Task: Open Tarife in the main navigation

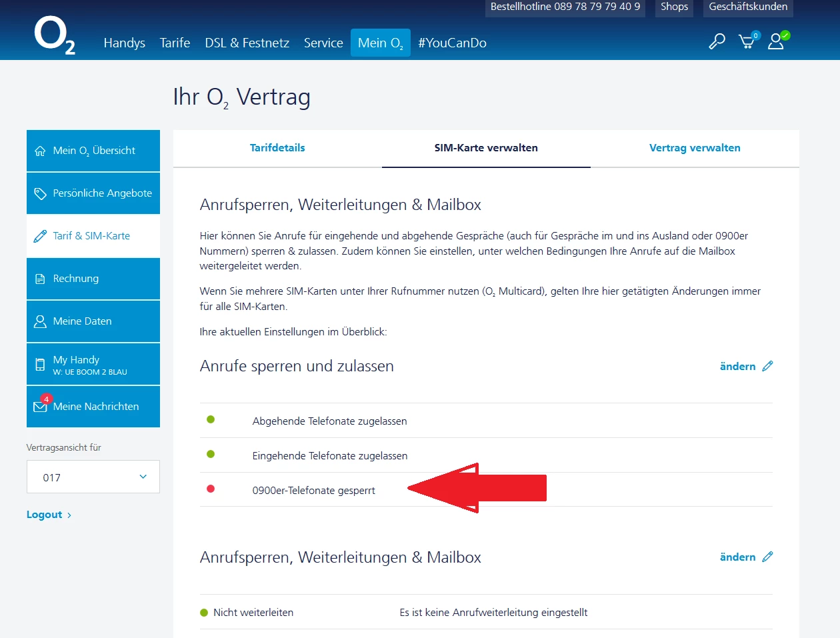Action: tap(175, 43)
